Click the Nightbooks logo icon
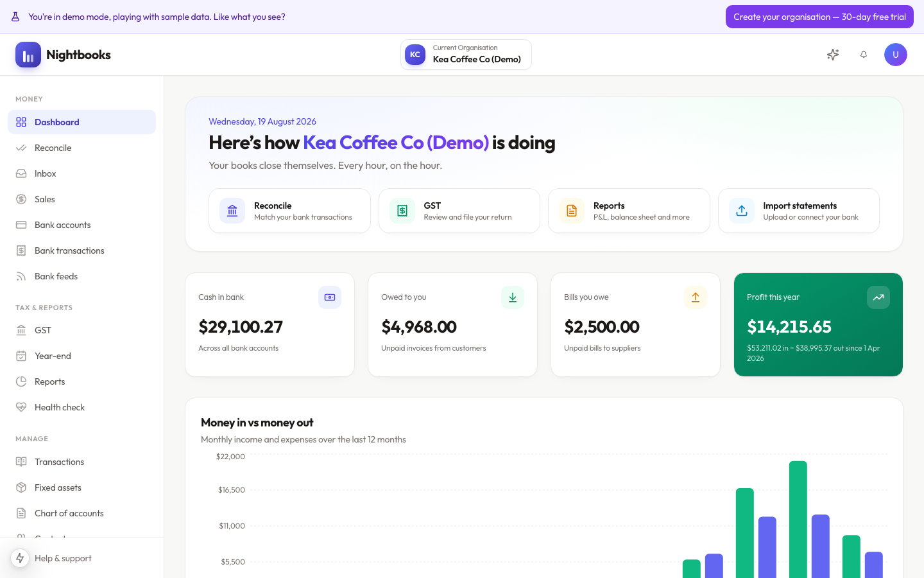924x578 pixels. click(x=28, y=55)
